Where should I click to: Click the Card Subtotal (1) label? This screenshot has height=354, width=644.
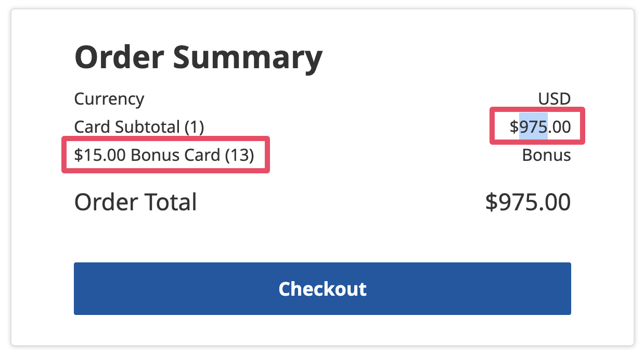point(139,127)
